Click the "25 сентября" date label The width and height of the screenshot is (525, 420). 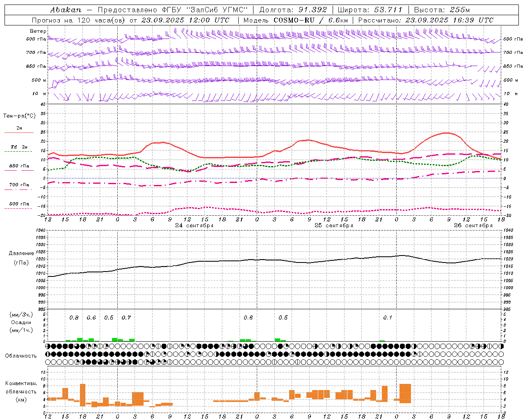click(x=334, y=226)
